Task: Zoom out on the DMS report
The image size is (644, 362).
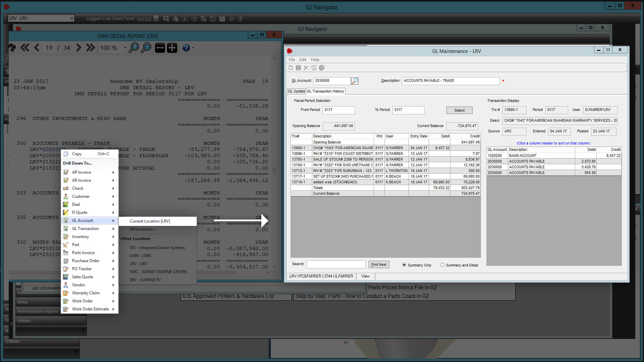Action: click(146, 48)
